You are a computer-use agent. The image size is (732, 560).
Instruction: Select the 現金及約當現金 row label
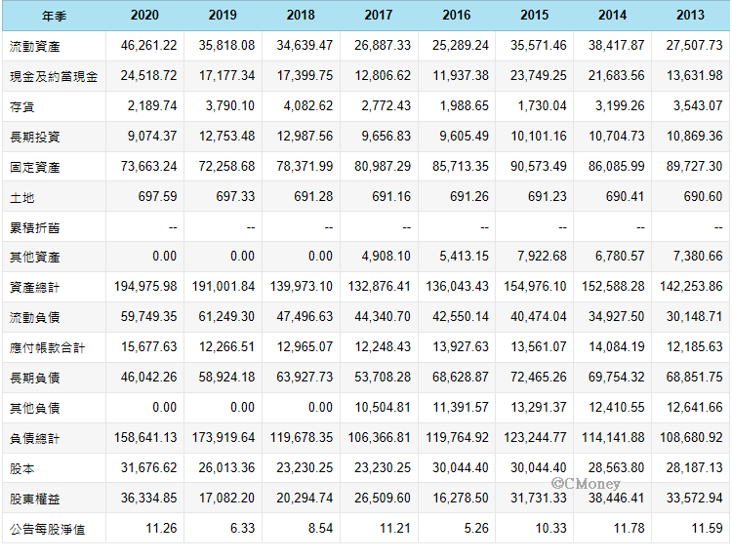54,76
